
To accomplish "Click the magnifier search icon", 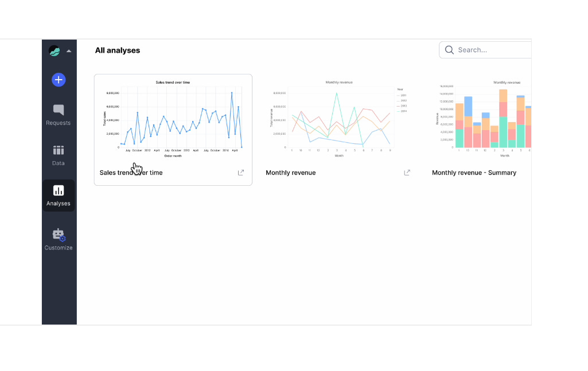I will click(x=449, y=50).
